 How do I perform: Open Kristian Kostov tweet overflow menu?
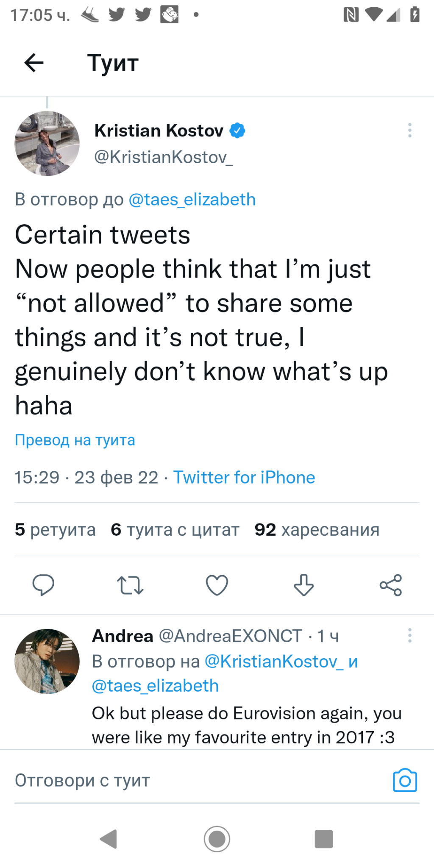(x=409, y=131)
